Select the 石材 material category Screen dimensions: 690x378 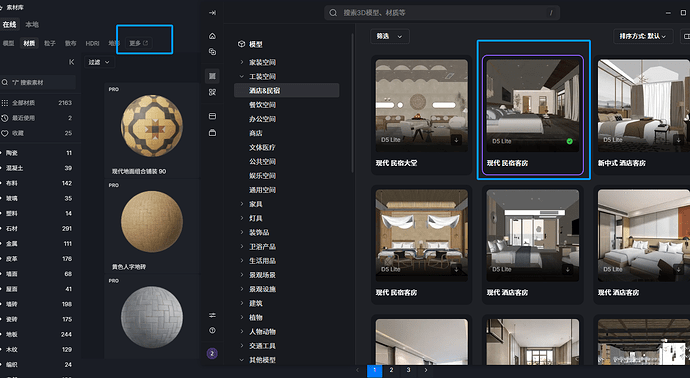pyautogui.click(x=37, y=228)
